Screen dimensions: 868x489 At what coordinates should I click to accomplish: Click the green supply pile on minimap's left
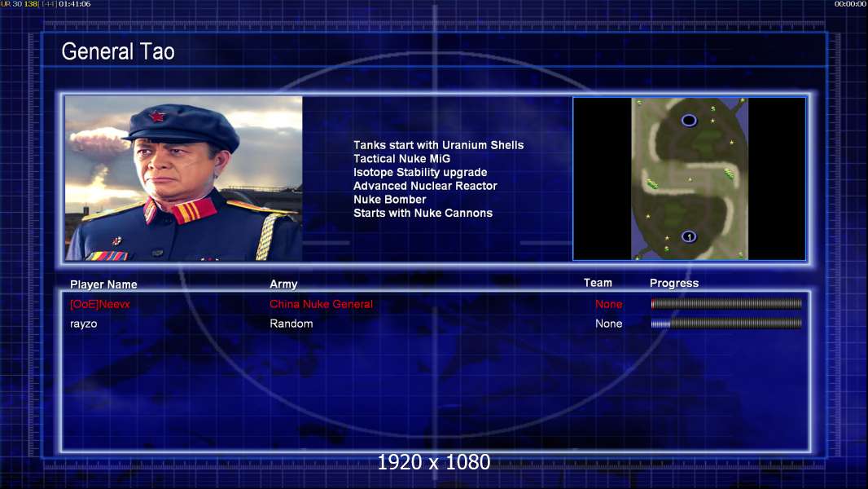point(653,184)
